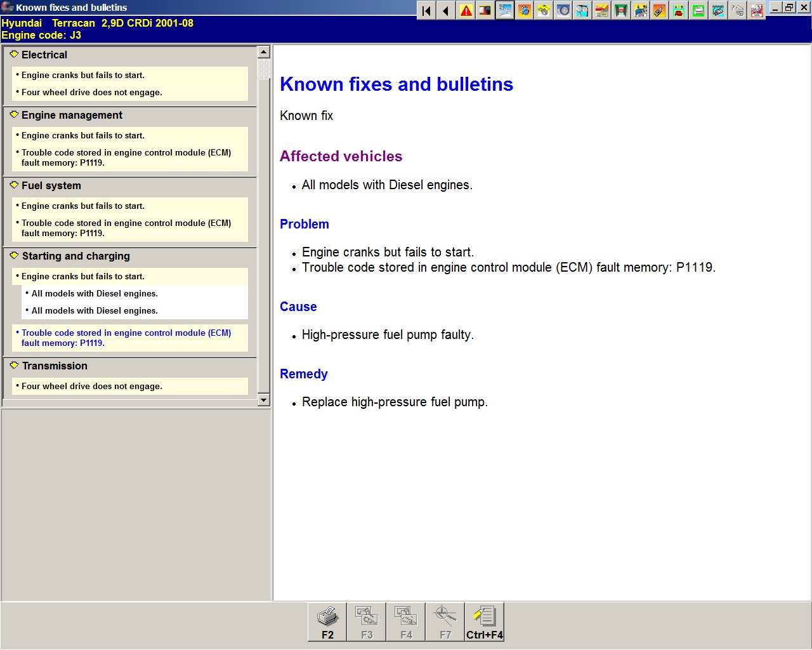Select the blue highlighted P1119 trouble code item
The width and height of the screenshot is (812, 650).
pos(126,338)
